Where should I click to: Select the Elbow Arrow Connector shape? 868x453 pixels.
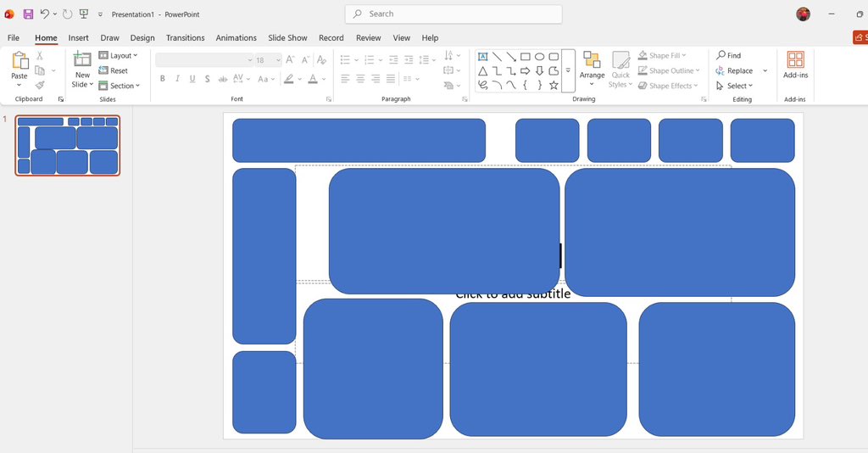pyautogui.click(x=511, y=71)
